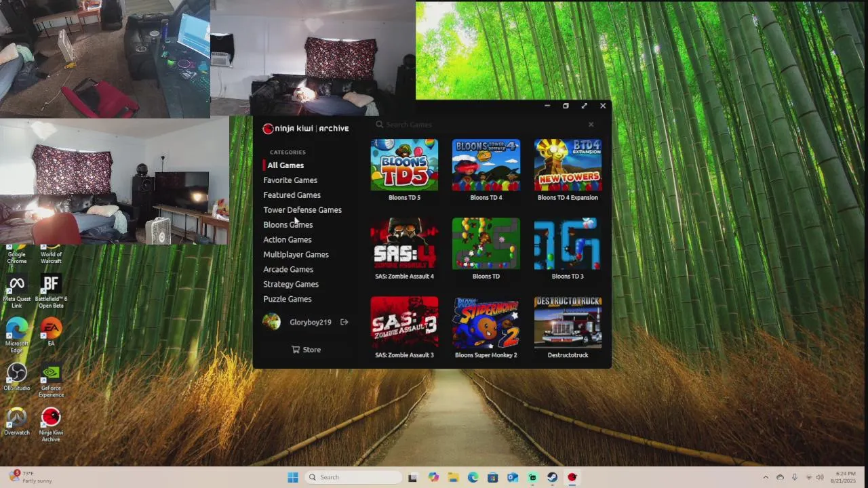Viewport: 868px width, 488px height.
Task: Select Battlefield 6 Open Beta desktop icon
Action: coord(51,292)
